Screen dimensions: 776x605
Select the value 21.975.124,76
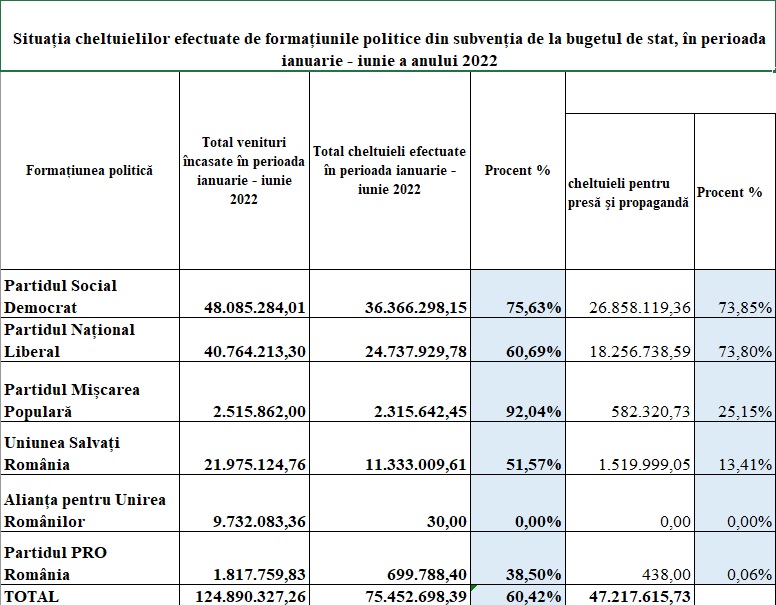(x=244, y=449)
